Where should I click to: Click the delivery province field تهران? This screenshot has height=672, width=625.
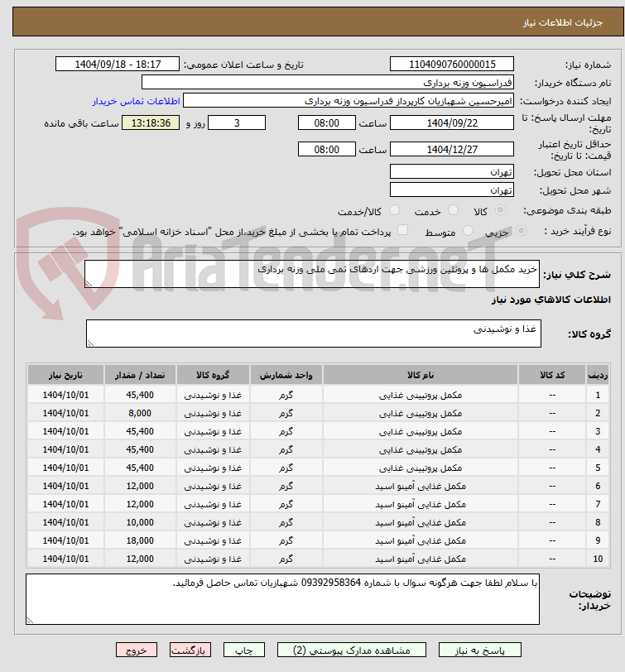[452, 172]
